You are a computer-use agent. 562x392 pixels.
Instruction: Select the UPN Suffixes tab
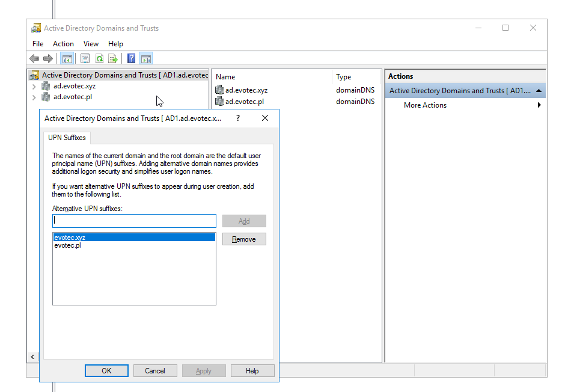coord(67,138)
